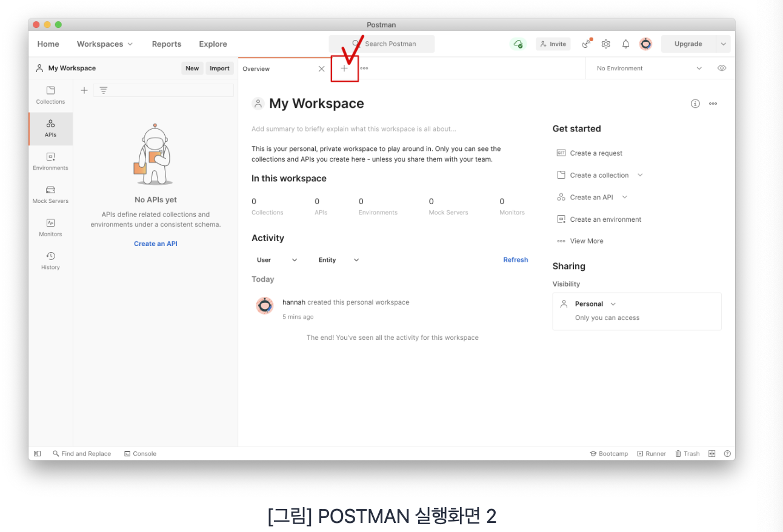Viewport: 783px width, 532px height.
Task: Expand the Workspaces dropdown
Action: [104, 44]
